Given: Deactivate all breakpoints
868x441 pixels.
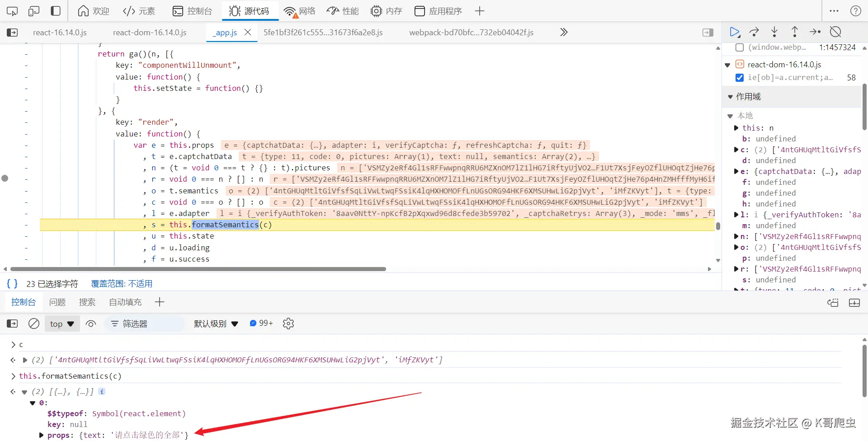Looking at the screenshot, I should point(835,32).
